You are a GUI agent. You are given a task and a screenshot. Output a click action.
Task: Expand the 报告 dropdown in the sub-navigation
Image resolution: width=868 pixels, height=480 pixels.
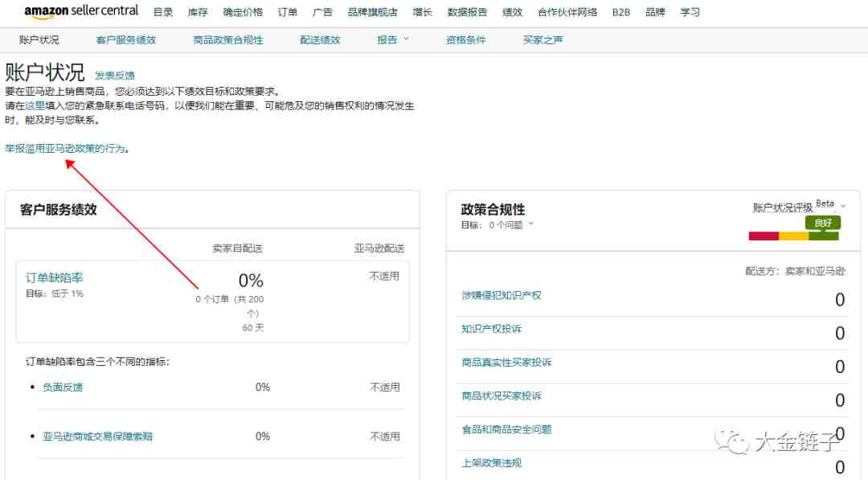(x=393, y=39)
